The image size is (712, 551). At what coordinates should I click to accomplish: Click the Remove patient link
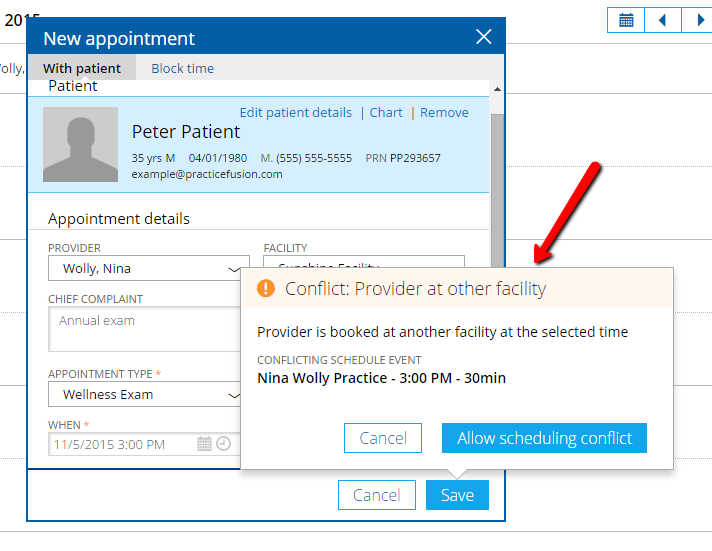[x=444, y=112]
